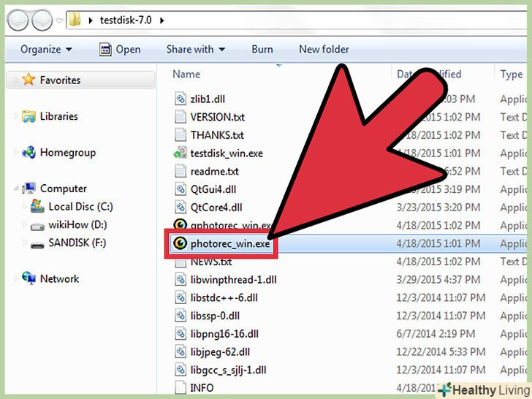Click the Forward navigation arrow button
The image size is (532, 399).
42,20
